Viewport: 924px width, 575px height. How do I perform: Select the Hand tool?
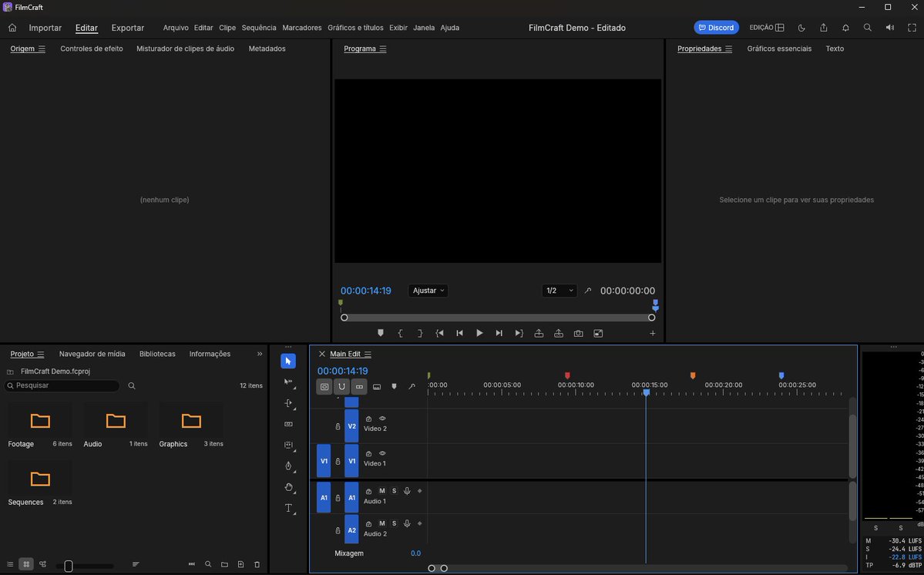288,487
